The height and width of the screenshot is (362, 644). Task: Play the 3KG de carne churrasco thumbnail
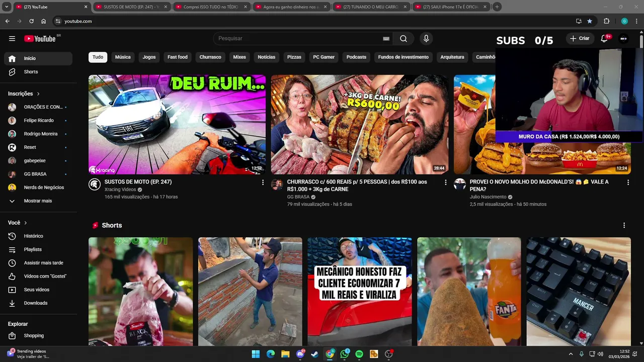pyautogui.click(x=359, y=125)
